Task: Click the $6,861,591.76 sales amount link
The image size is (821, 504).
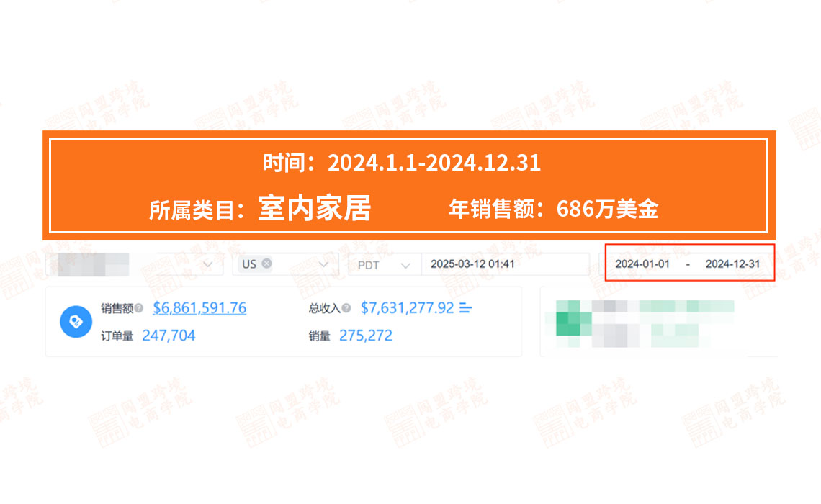Action: click(199, 308)
